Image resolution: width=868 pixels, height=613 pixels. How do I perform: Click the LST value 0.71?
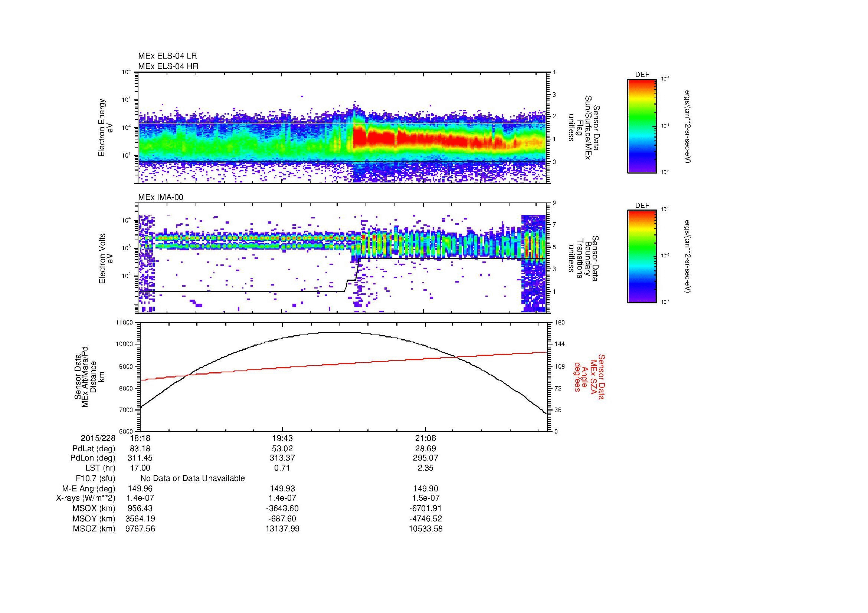click(x=282, y=468)
